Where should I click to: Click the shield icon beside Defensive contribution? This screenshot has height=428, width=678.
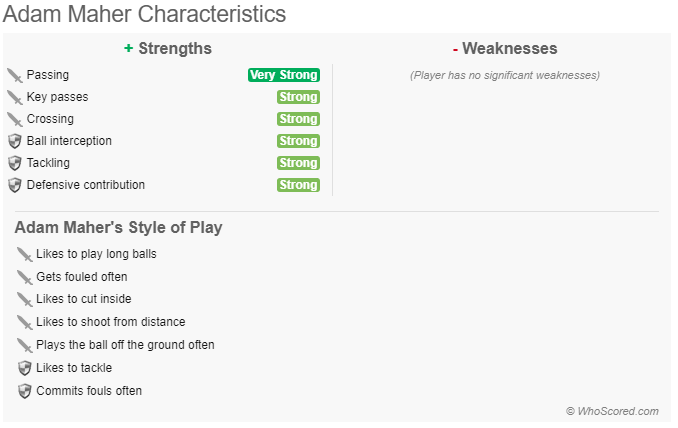tap(15, 185)
